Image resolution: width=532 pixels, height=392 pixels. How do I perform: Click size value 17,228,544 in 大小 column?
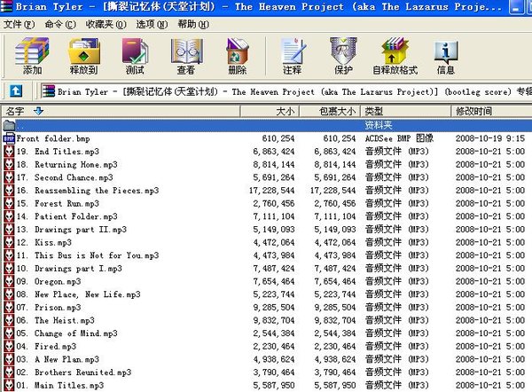pyautogui.click(x=272, y=191)
